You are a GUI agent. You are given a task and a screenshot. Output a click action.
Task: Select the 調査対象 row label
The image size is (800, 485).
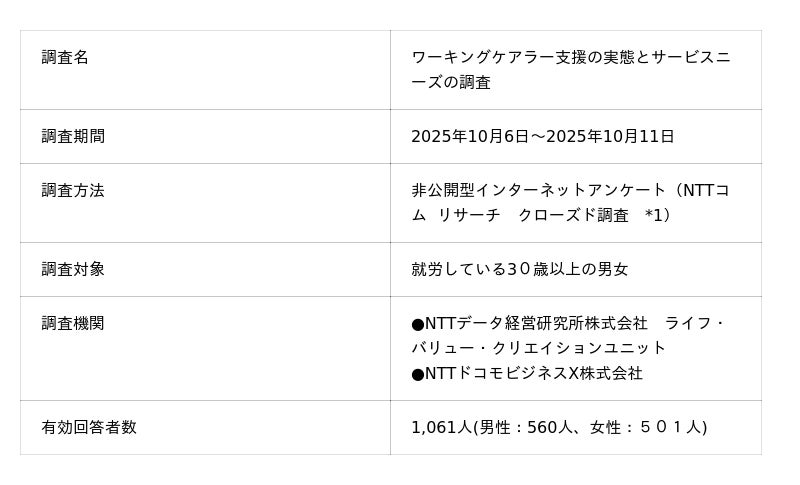[x=73, y=269]
